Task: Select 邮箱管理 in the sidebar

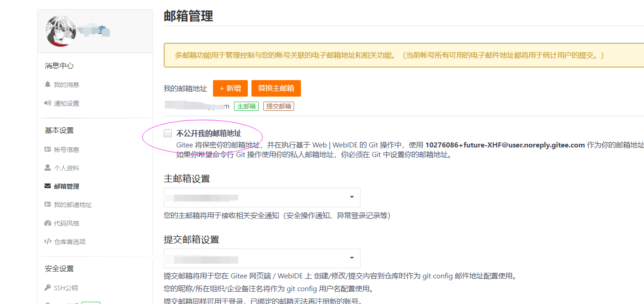Action: pos(67,186)
